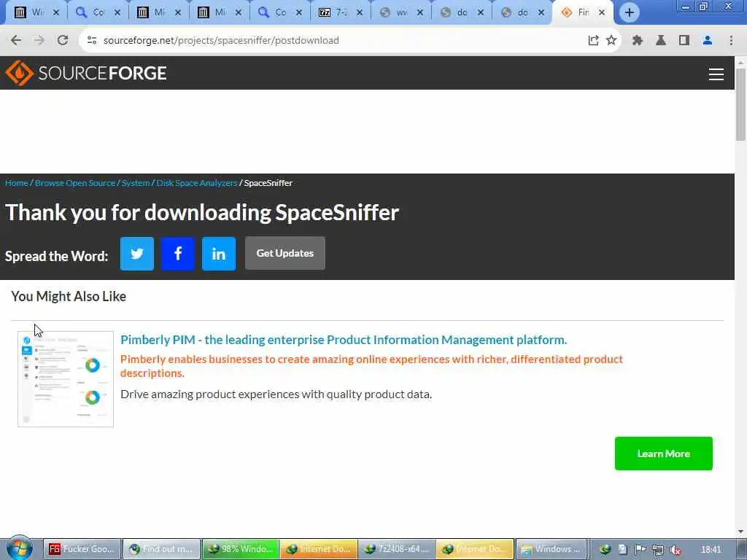Share SpaceSniffer on LinkedIn
747x560 pixels.
pyautogui.click(x=219, y=253)
